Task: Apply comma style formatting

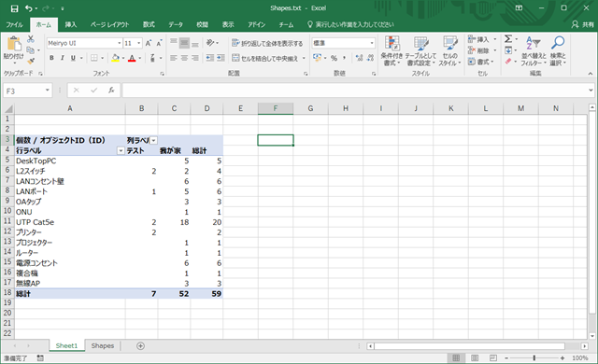Action: click(x=345, y=58)
